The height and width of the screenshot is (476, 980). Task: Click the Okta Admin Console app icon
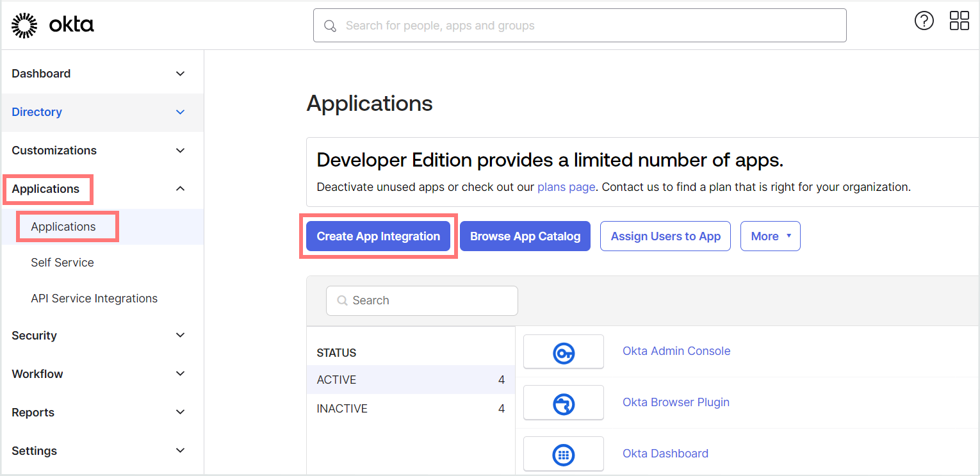(564, 352)
